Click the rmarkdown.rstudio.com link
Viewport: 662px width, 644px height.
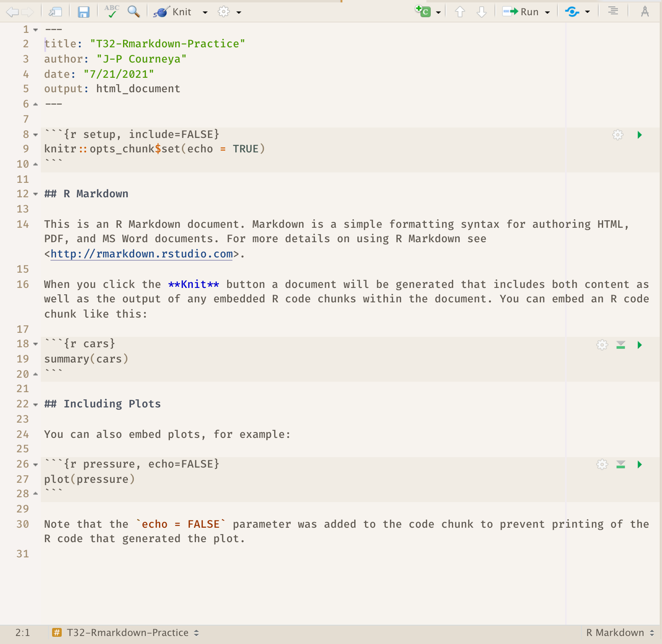pos(141,254)
